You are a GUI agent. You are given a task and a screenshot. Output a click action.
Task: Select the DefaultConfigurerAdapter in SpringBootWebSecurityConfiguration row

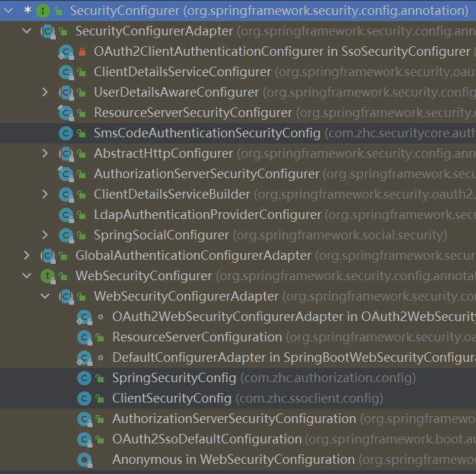(238, 358)
